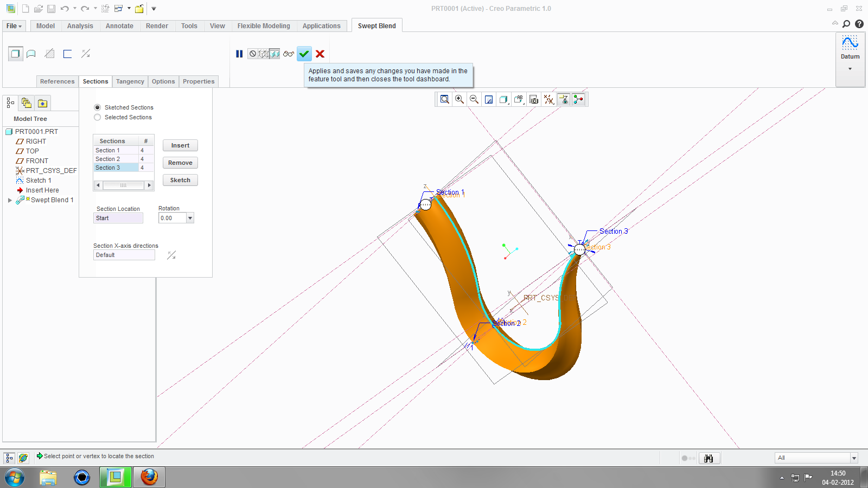Image resolution: width=868 pixels, height=488 pixels.
Task: Click the New file icon in quick access toolbar
Action: click(25, 9)
